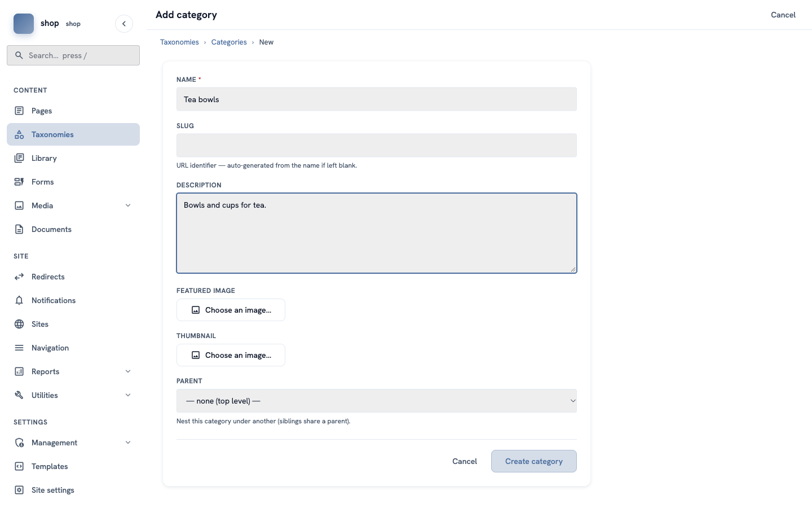Image resolution: width=812 pixels, height=508 pixels.
Task: Click Cancel in the top header
Action: [x=783, y=15]
